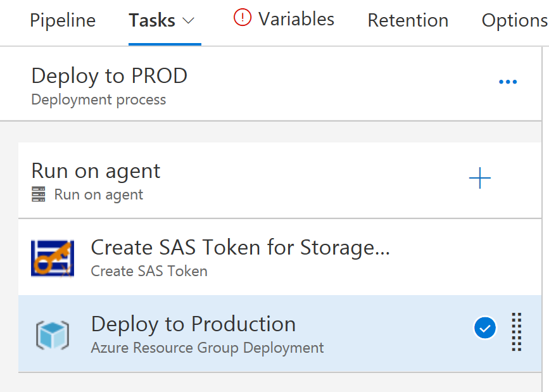Add a task with the plus icon
Viewport: 549px width, 392px height.
[480, 179]
